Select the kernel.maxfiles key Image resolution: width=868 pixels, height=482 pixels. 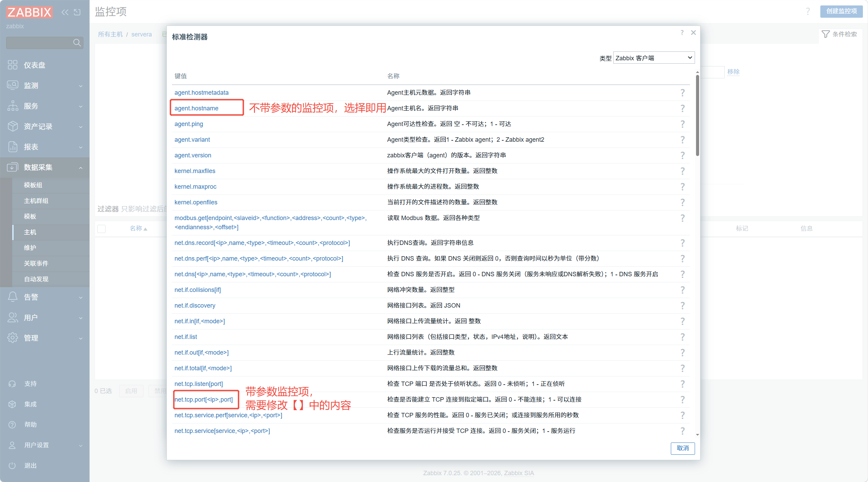(x=195, y=171)
